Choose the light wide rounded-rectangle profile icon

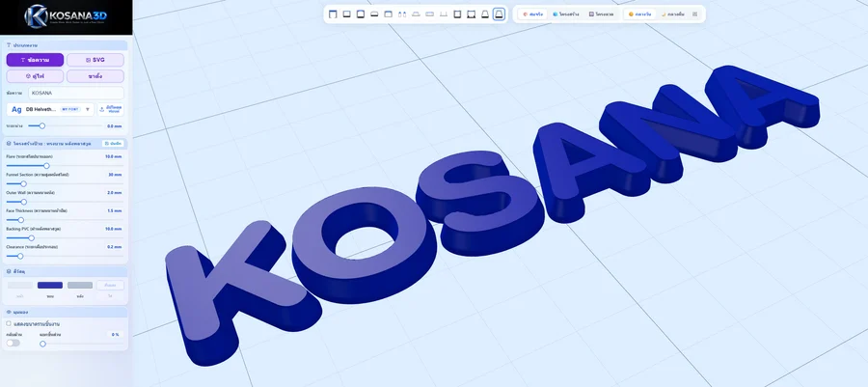tap(429, 14)
